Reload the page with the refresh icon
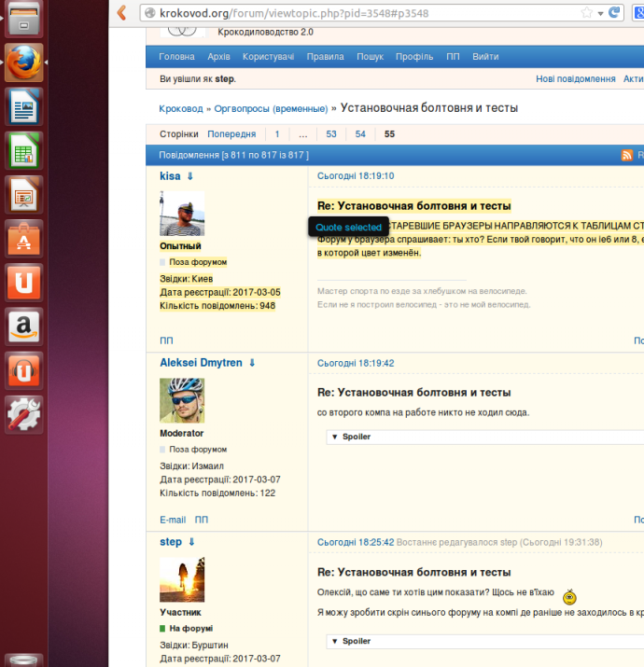Screen dimensions: 644x667 615,12
